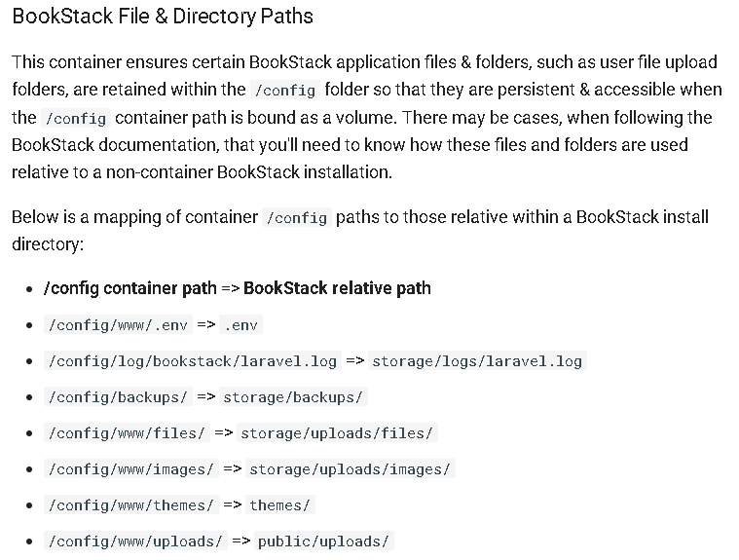
Task: Click storage/uploads/files/ code text
Action: click(337, 432)
